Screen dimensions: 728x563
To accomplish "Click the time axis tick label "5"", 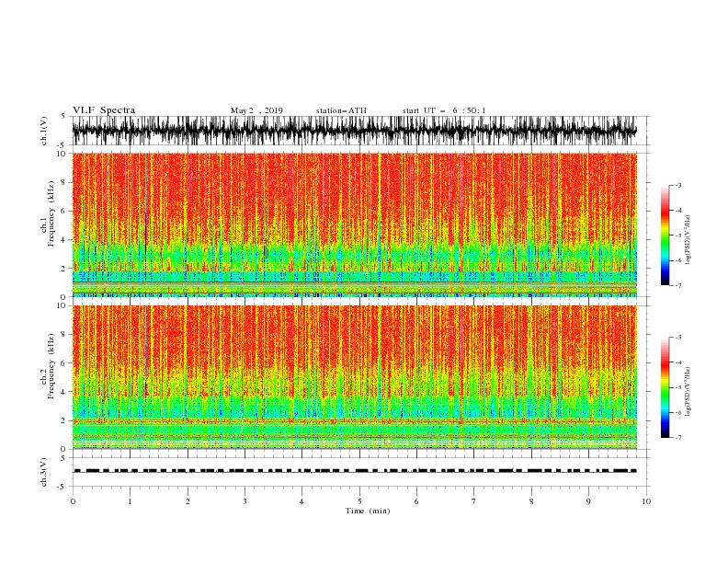I will [x=359, y=501].
